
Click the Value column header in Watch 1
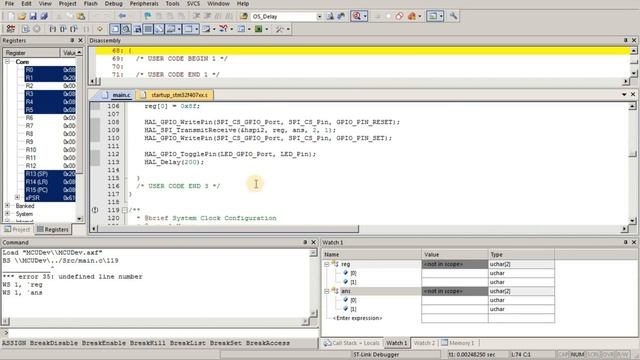[454, 254]
